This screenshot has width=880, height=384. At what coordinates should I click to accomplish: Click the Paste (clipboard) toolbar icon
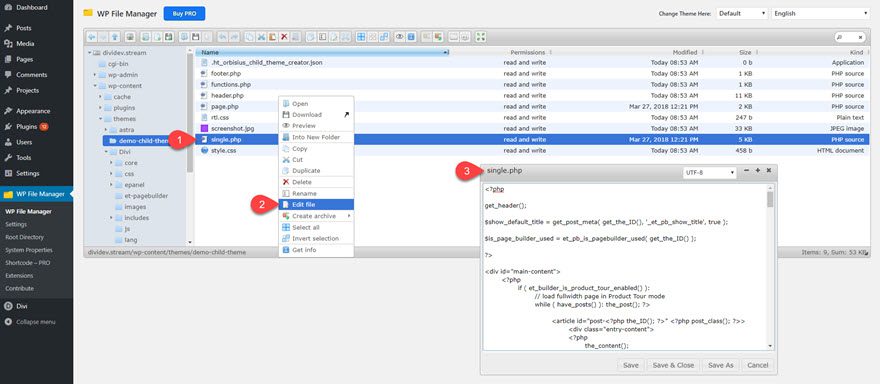[x=272, y=36]
